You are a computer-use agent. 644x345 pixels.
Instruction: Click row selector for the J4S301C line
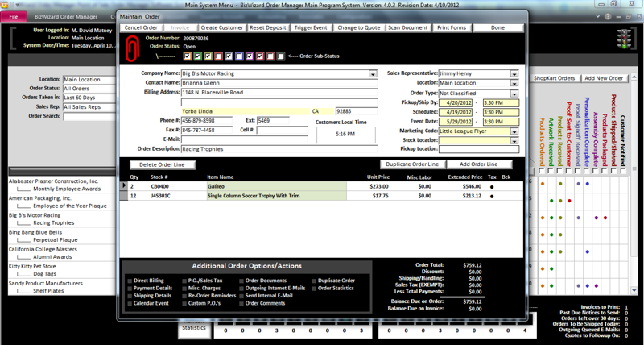pyautogui.click(x=124, y=196)
